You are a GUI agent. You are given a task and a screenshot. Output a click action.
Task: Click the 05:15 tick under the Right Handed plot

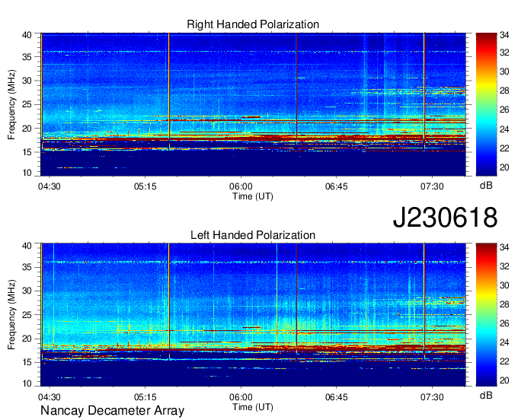tap(145, 186)
